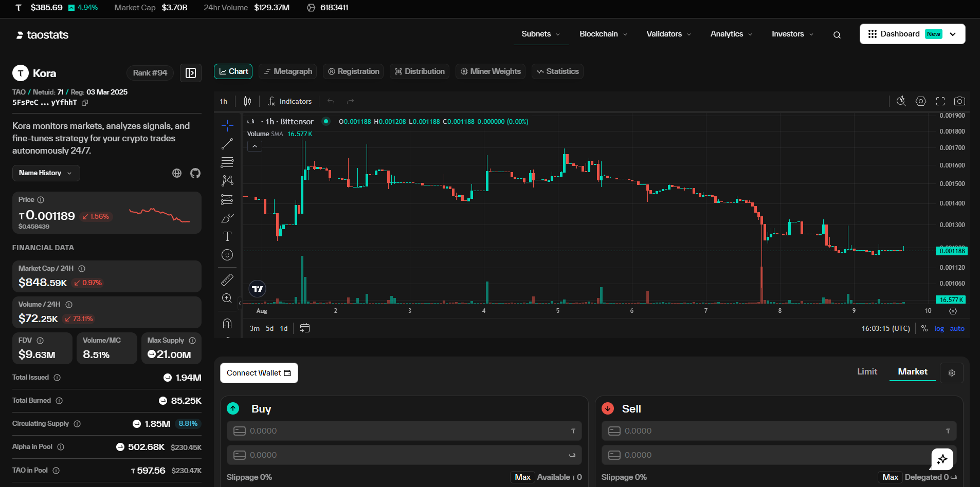Select the trend line drawing tool

click(x=227, y=144)
